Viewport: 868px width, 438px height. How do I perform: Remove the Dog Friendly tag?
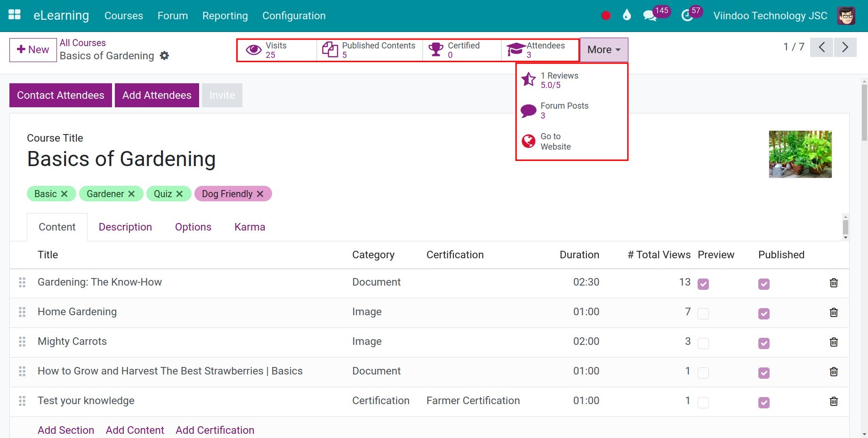pyautogui.click(x=260, y=194)
